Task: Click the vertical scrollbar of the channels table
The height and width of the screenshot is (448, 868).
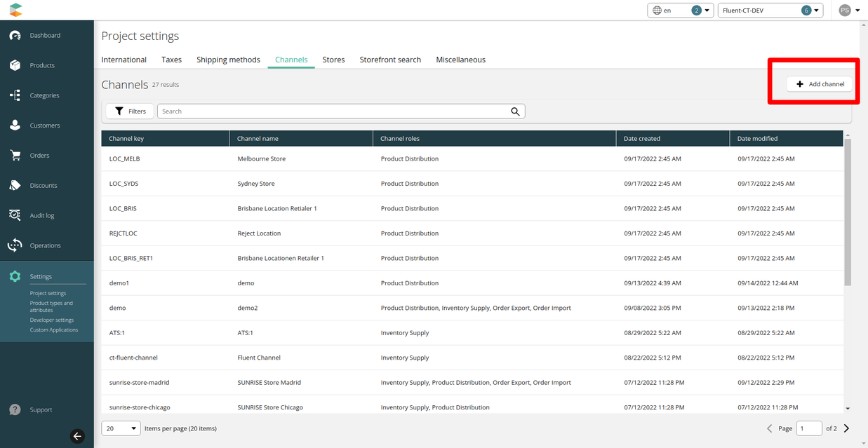Action: click(x=848, y=210)
